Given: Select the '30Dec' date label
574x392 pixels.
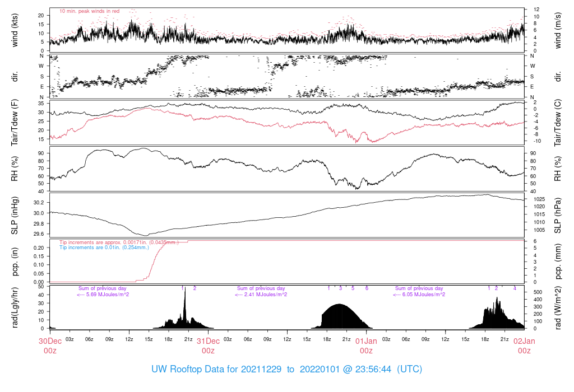Looking at the screenshot, I should tap(50, 341).
